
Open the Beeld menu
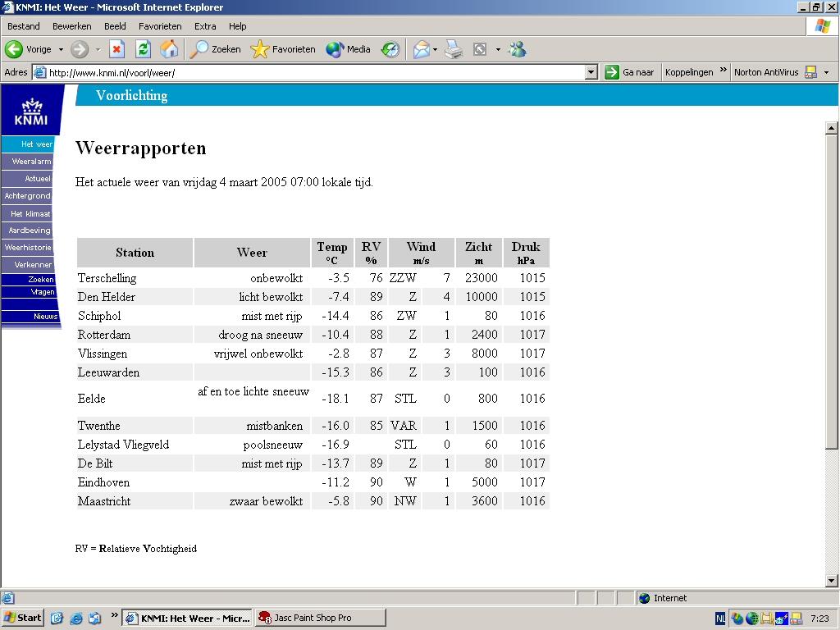pyautogui.click(x=115, y=26)
